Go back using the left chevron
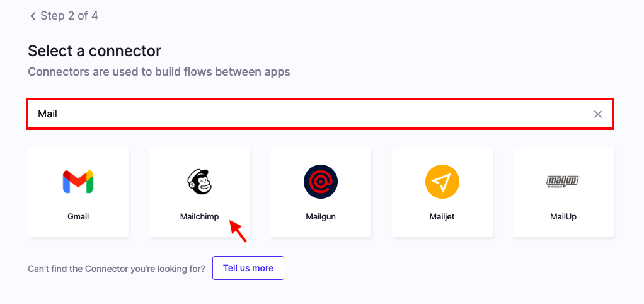Viewport: 644px width, 304px height. point(32,16)
